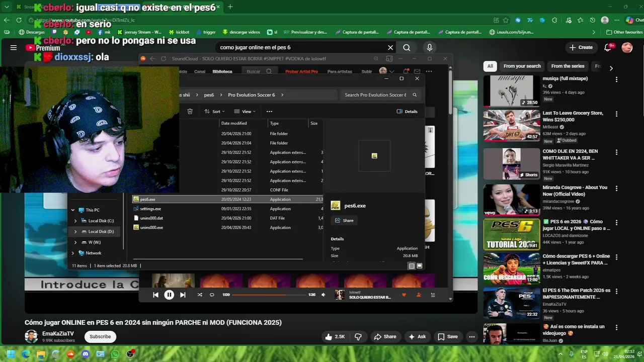Expand W (W:) drive node
Image resolution: width=644 pixels, height=362 pixels.
76,242
